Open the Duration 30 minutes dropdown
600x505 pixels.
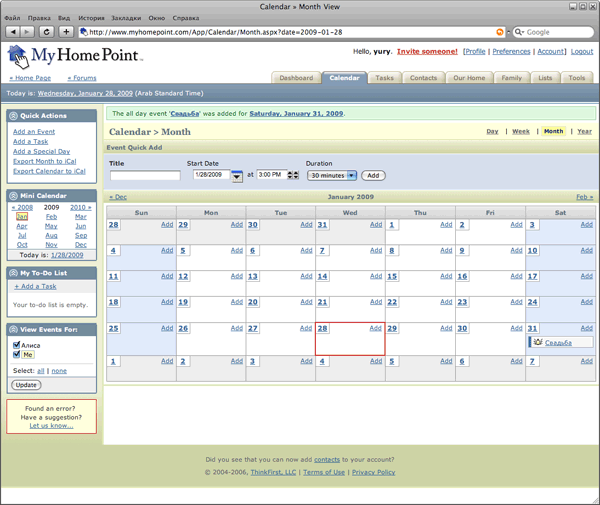[332, 176]
